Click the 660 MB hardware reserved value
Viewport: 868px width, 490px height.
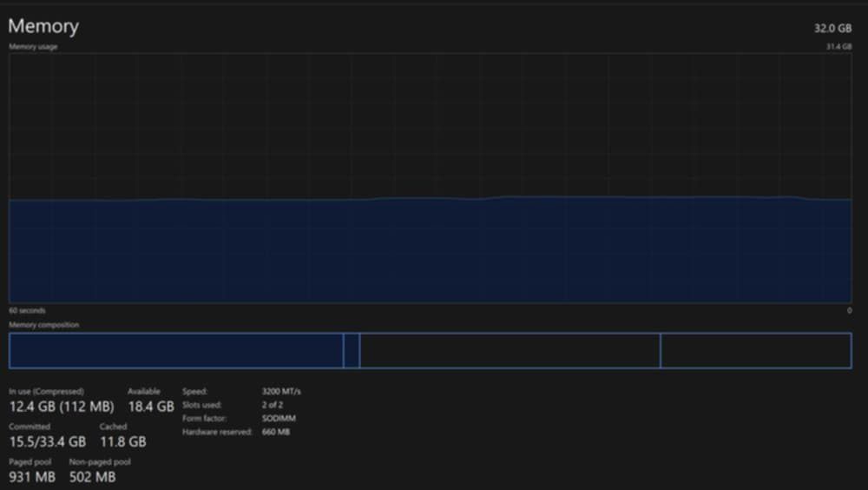[276, 432]
